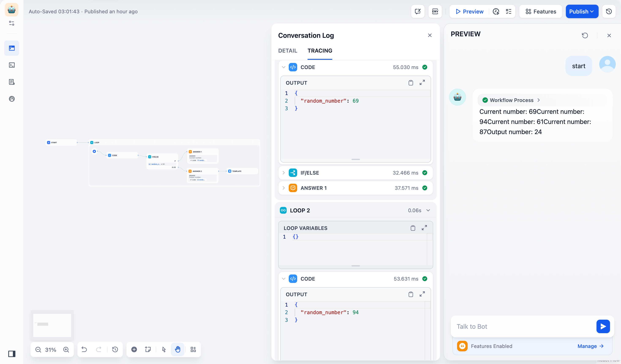
Task: Click the Features button
Action: [x=541, y=12]
